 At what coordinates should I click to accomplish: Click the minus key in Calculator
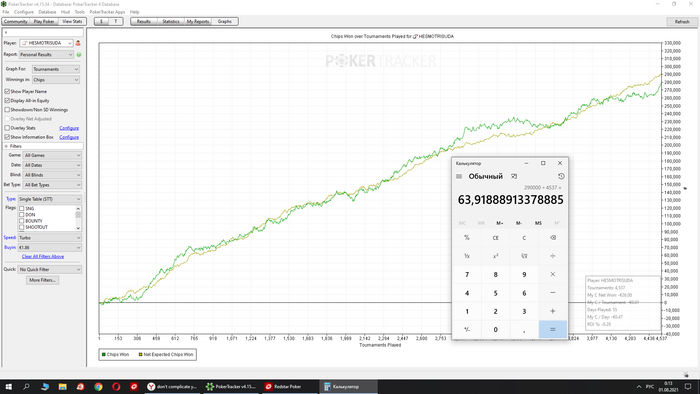pyautogui.click(x=553, y=293)
